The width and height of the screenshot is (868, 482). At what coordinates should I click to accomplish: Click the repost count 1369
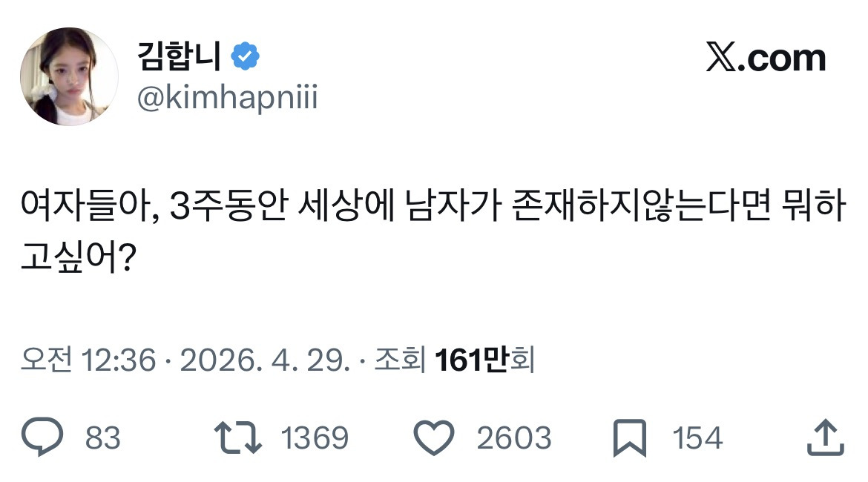tap(315, 438)
